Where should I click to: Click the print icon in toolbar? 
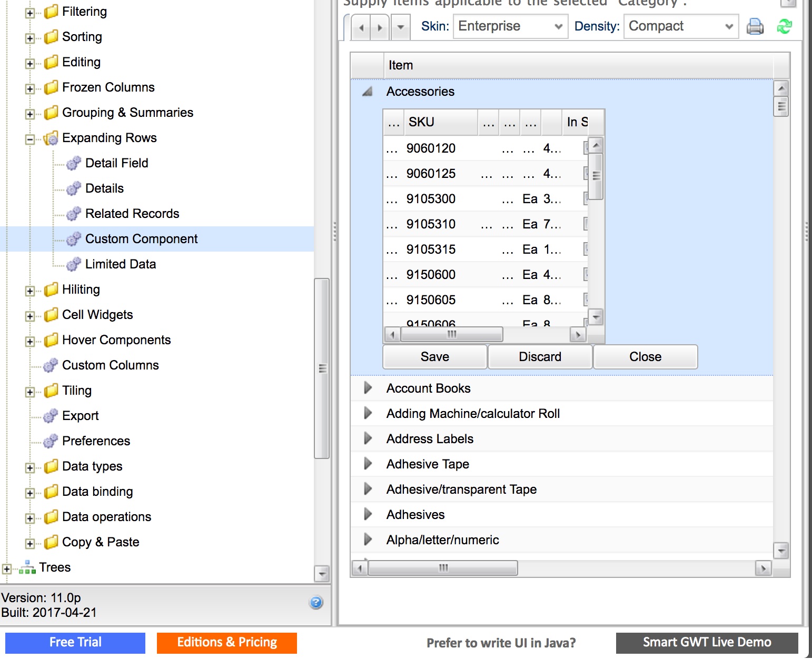click(755, 26)
